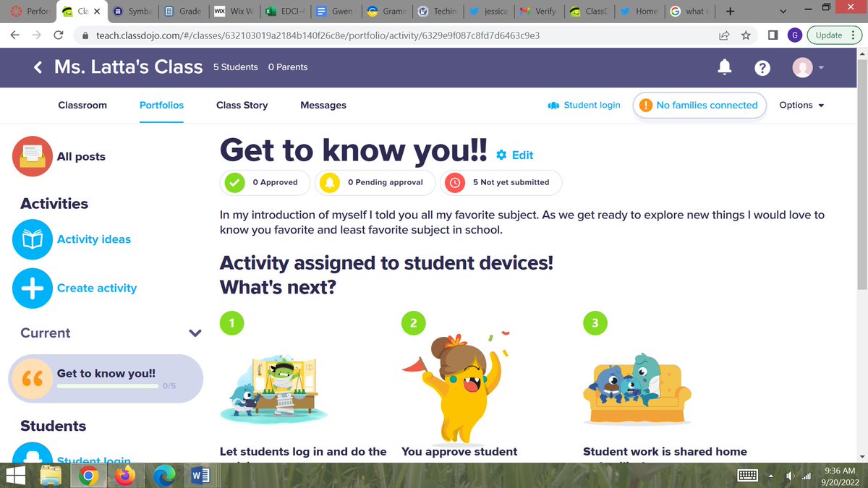
Task: Open the user profile avatar menu
Action: click(808, 67)
